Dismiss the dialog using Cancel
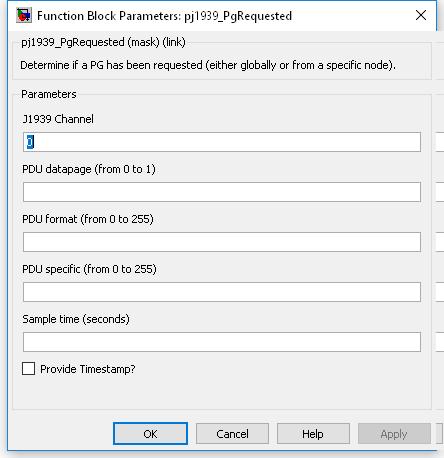The height and width of the screenshot is (458, 444). tap(232, 434)
